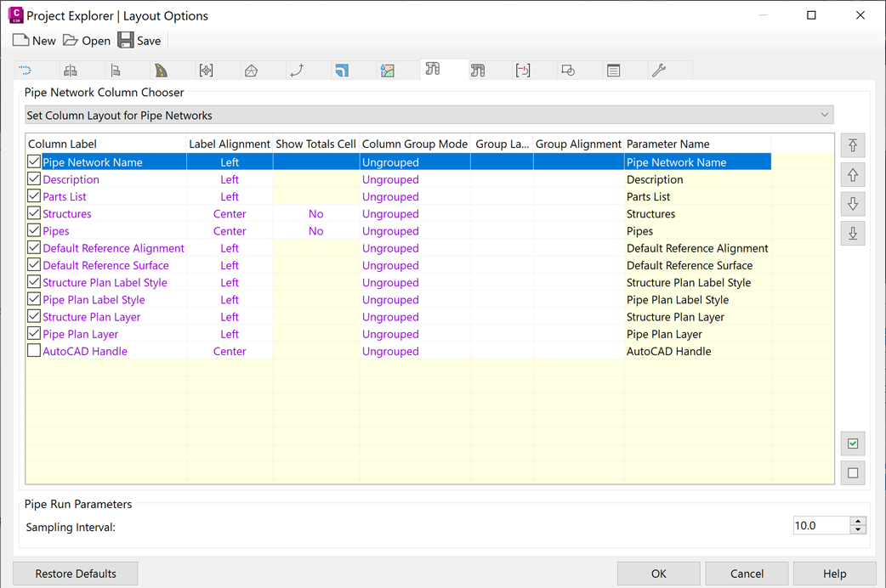Open the report list icon tab

[614, 71]
